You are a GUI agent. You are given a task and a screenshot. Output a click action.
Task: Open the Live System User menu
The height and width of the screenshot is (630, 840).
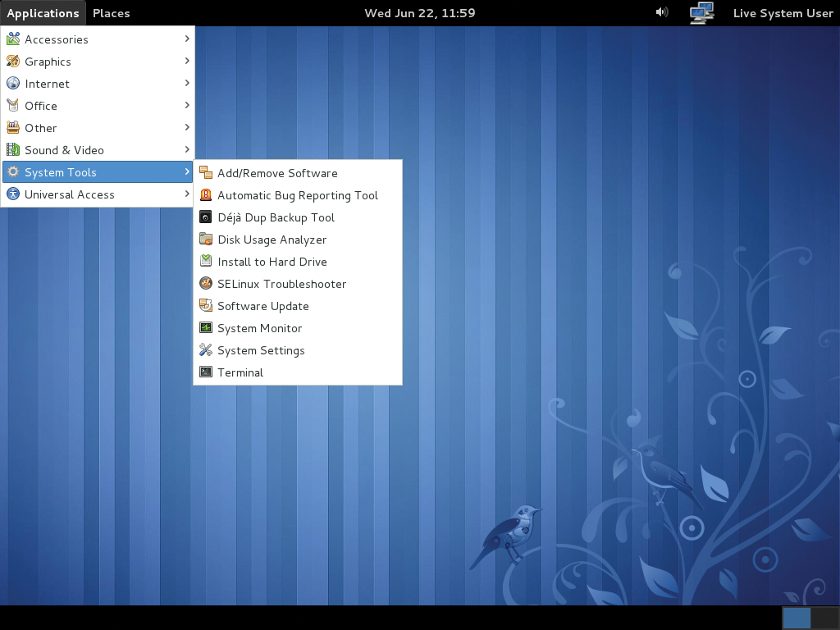[783, 13]
